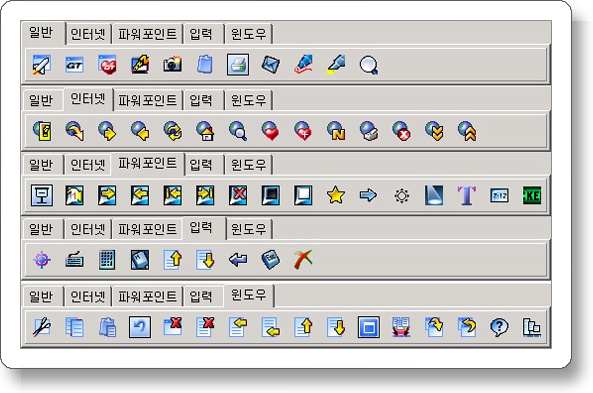Open the camera screen capture icon

[172, 65]
